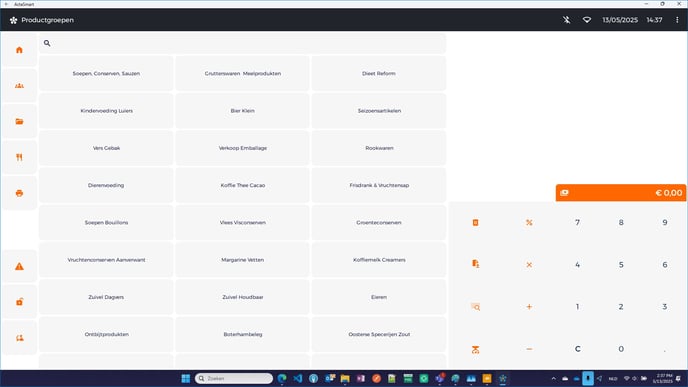Click the search input field
Screen dimensions: 688x387
tap(243, 43)
